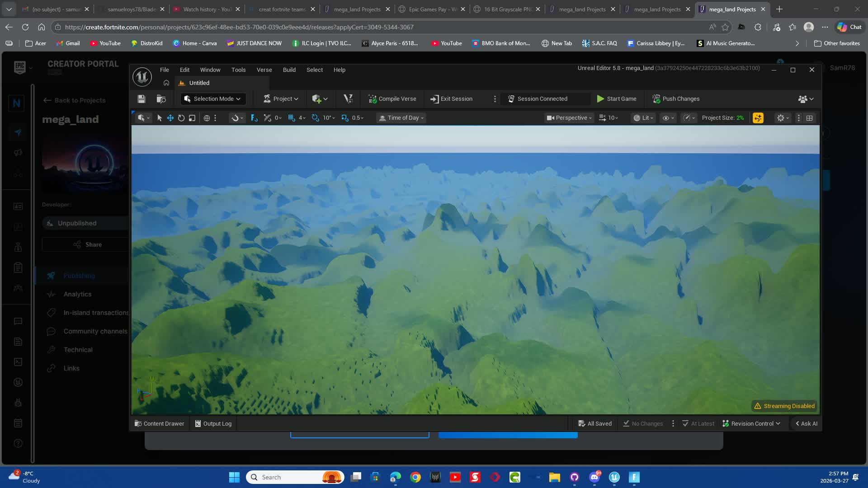Open the Content Drawer
This screenshot has height=488, width=868.
160,424
